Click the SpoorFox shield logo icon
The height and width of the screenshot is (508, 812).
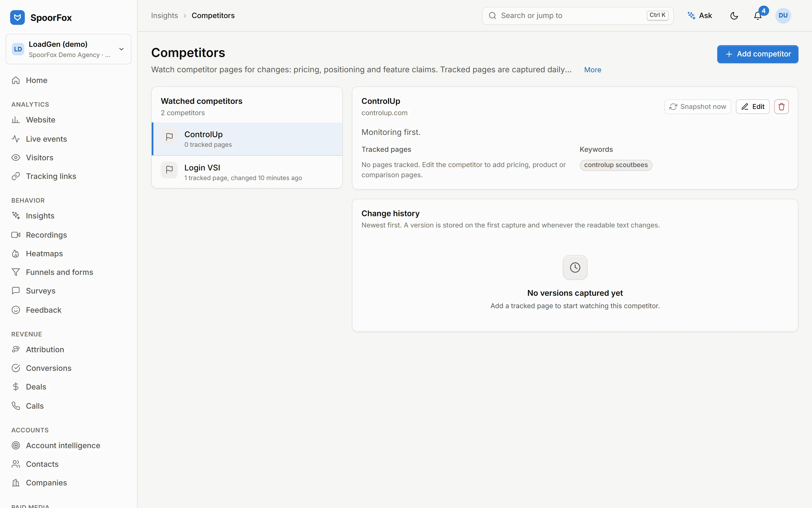[x=17, y=17]
